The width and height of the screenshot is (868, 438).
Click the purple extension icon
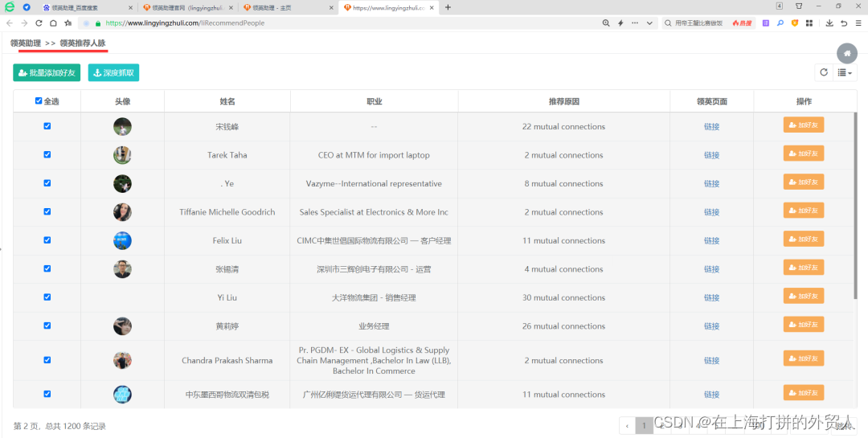766,23
